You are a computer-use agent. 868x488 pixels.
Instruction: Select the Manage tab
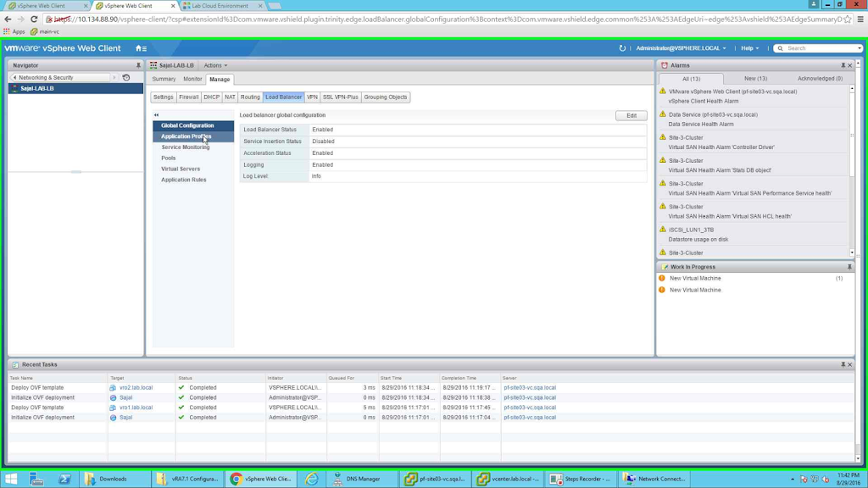pos(220,79)
